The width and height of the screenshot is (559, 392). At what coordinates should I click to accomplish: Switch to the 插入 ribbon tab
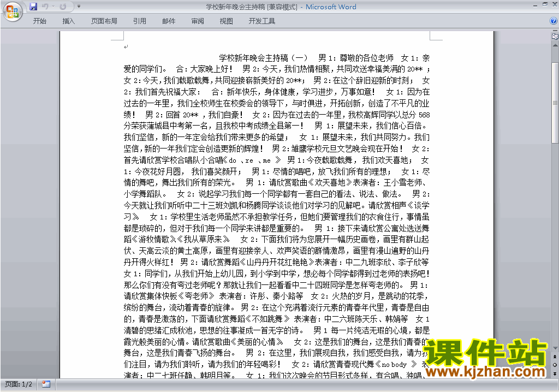click(x=68, y=21)
